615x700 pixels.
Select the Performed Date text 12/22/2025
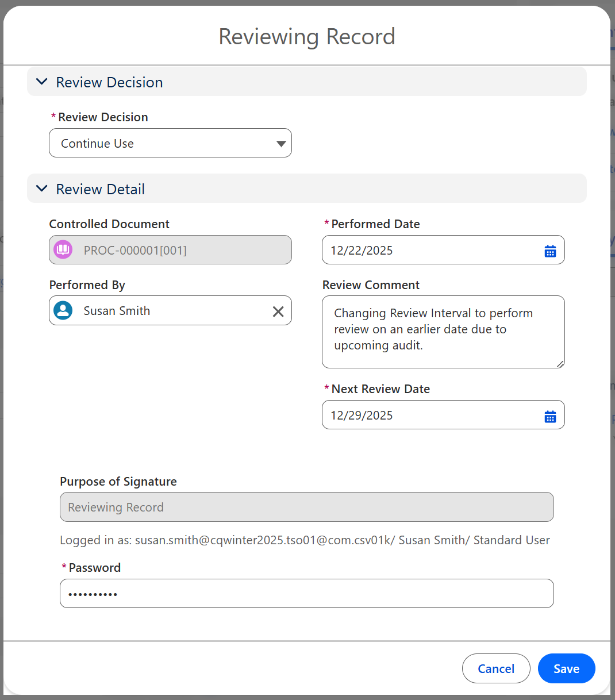pos(362,251)
